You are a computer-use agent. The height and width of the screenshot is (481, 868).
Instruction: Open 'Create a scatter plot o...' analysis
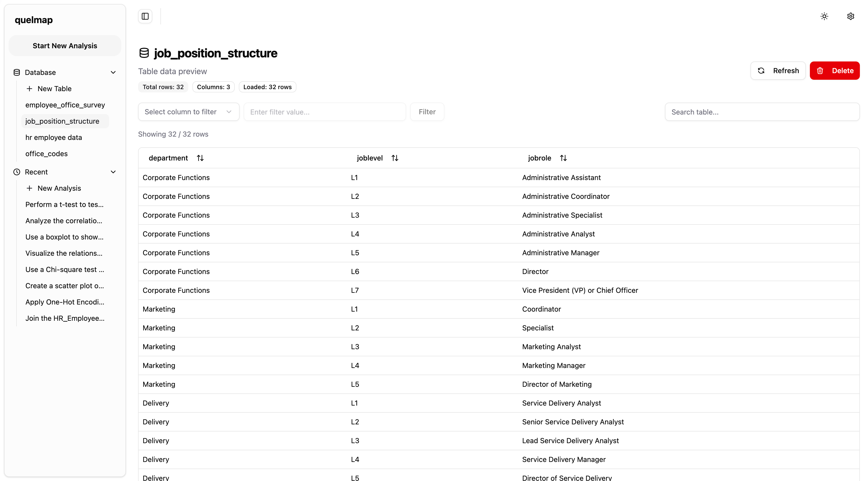point(65,286)
